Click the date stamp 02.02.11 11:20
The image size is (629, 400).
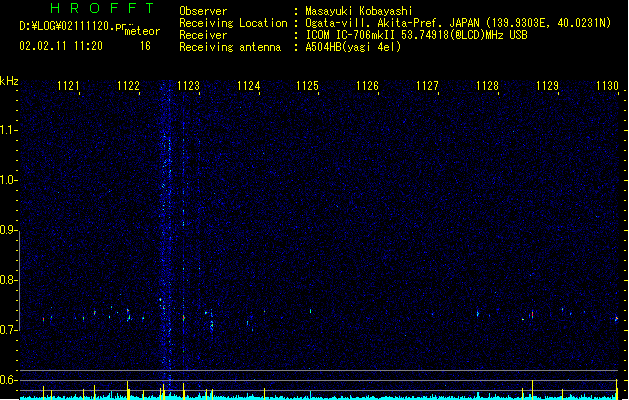pos(61,46)
